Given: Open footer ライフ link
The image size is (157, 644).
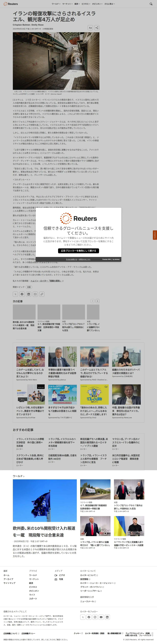Looking at the screenshot, I should [x=32, y=595].
